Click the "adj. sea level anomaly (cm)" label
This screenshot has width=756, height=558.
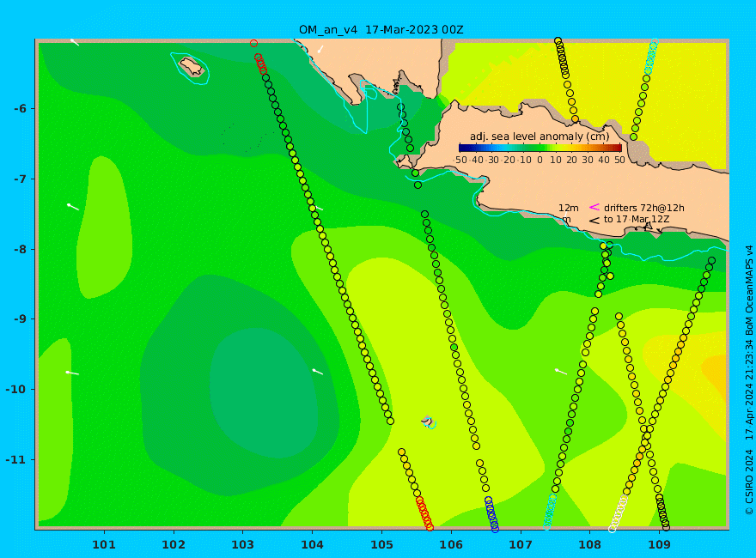(540, 136)
